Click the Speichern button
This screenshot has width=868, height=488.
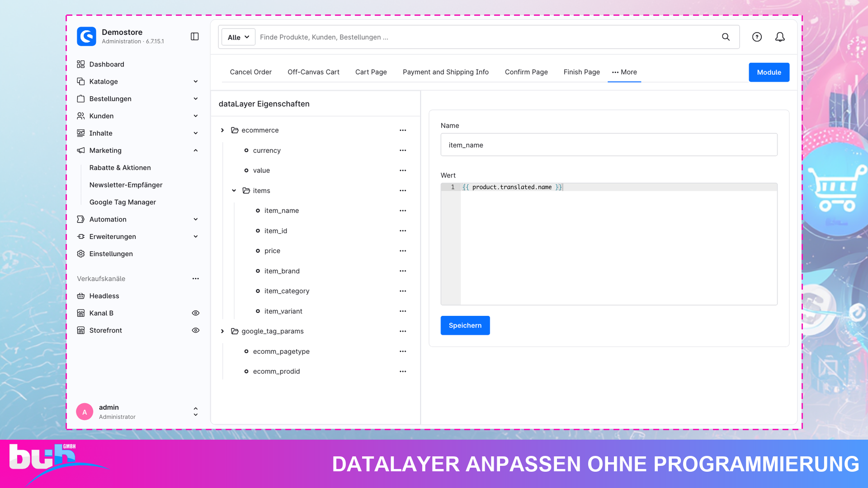pos(465,325)
